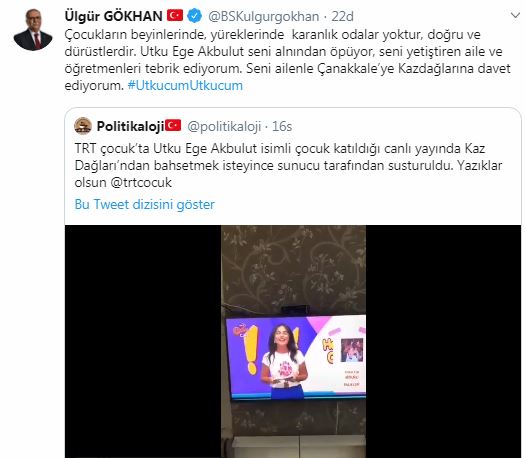The height and width of the screenshot is (458, 525).
Task: Play the embedded TV video
Action: (x=293, y=341)
